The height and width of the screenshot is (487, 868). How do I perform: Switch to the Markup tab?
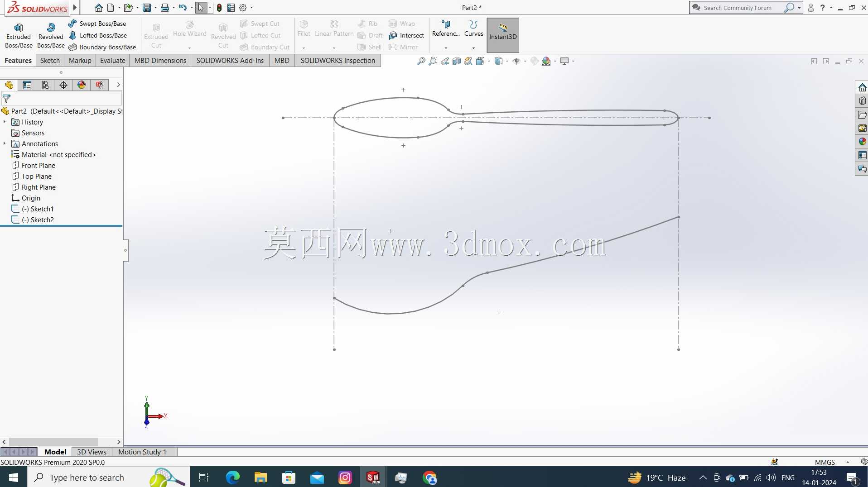(80, 61)
